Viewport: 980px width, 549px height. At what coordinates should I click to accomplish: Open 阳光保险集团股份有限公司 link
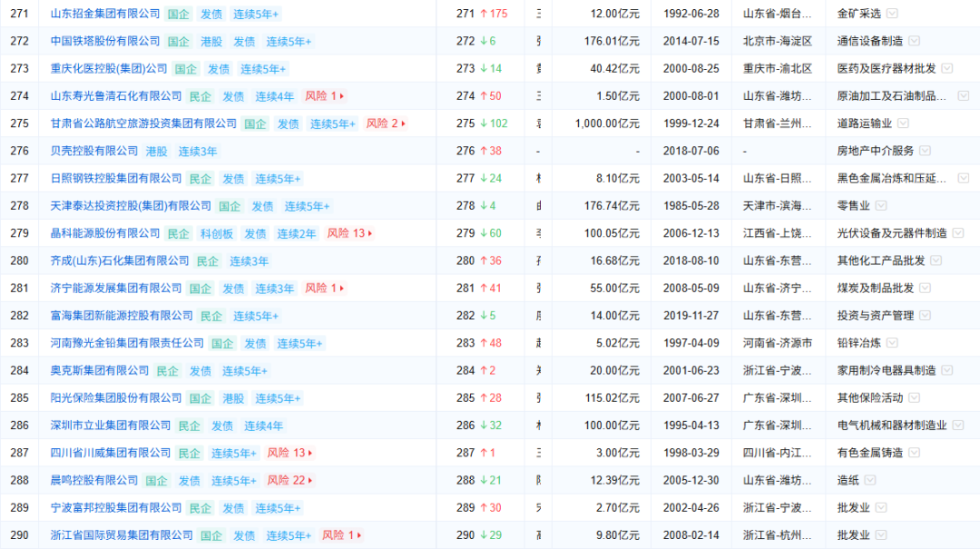coord(116,398)
